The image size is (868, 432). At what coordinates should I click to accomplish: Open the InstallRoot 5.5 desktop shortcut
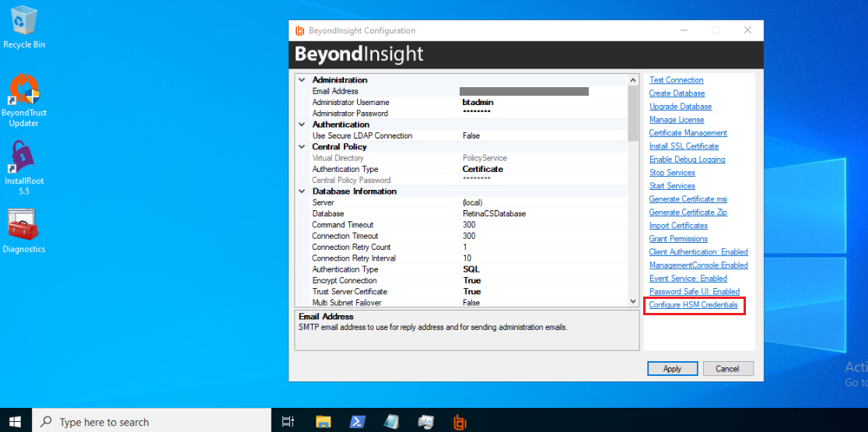point(24,168)
